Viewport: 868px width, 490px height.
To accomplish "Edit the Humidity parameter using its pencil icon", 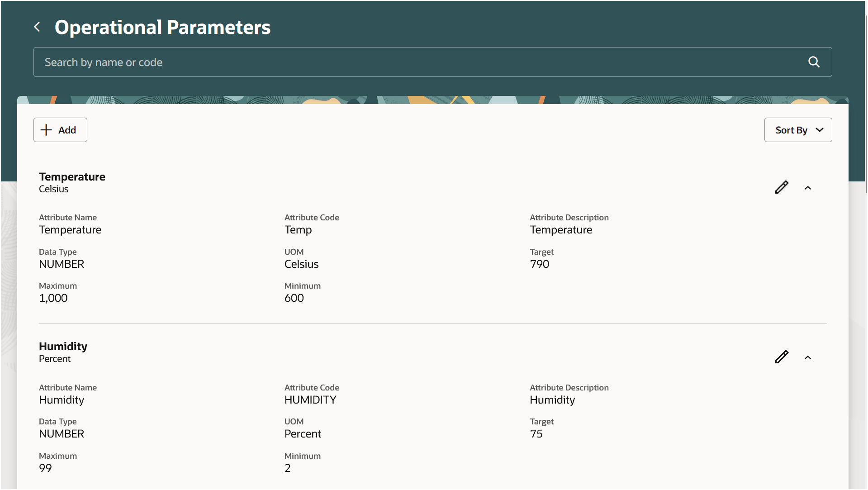I will pos(782,357).
